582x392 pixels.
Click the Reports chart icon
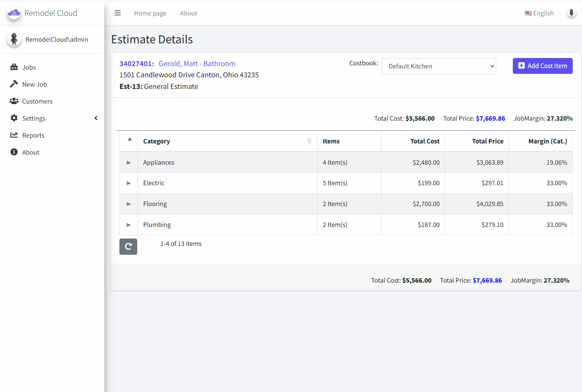click(x=14, y=135)
